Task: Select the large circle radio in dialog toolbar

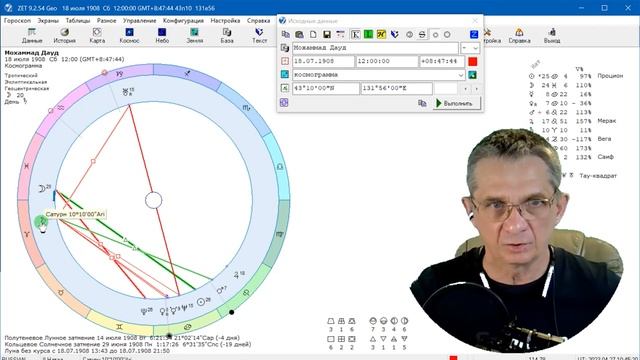Action: click(x=447, y=35)
